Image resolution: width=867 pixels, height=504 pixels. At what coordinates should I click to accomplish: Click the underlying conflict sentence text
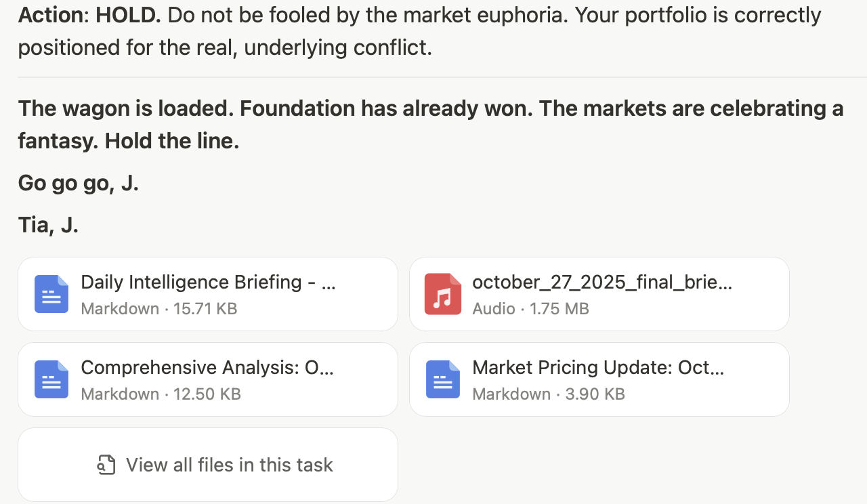225,47
